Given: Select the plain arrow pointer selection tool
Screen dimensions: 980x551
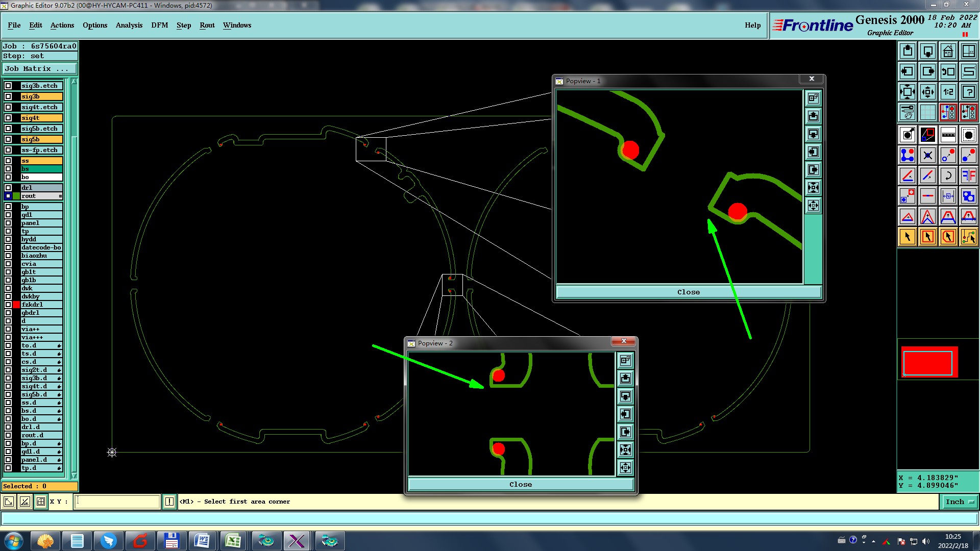Looking at the screenshot, I should [908, 237].
